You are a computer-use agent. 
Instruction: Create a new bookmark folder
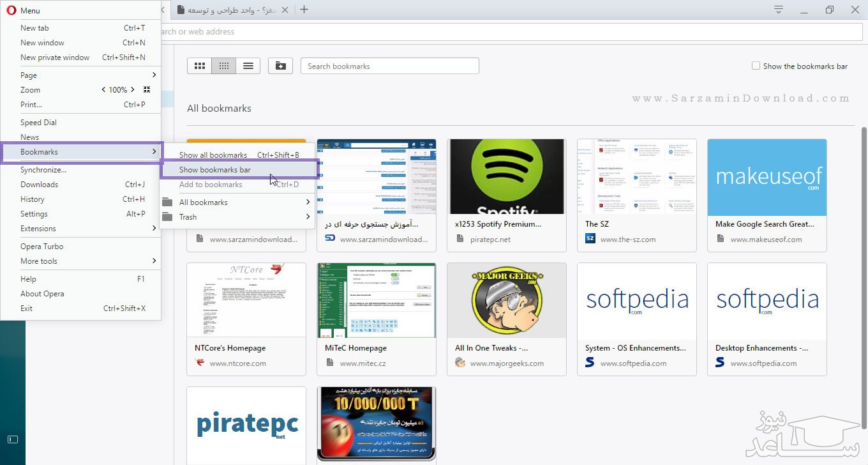[x=280, y=66]
